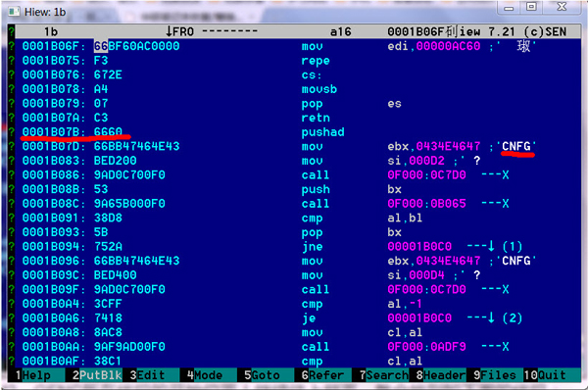588x390 pixels.
Task: Select address 0001B076
Action: click(51, 74)
